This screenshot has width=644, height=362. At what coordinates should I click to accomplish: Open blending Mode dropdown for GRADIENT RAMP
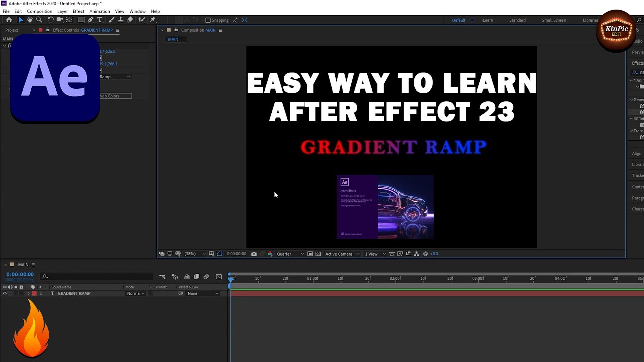135,293
